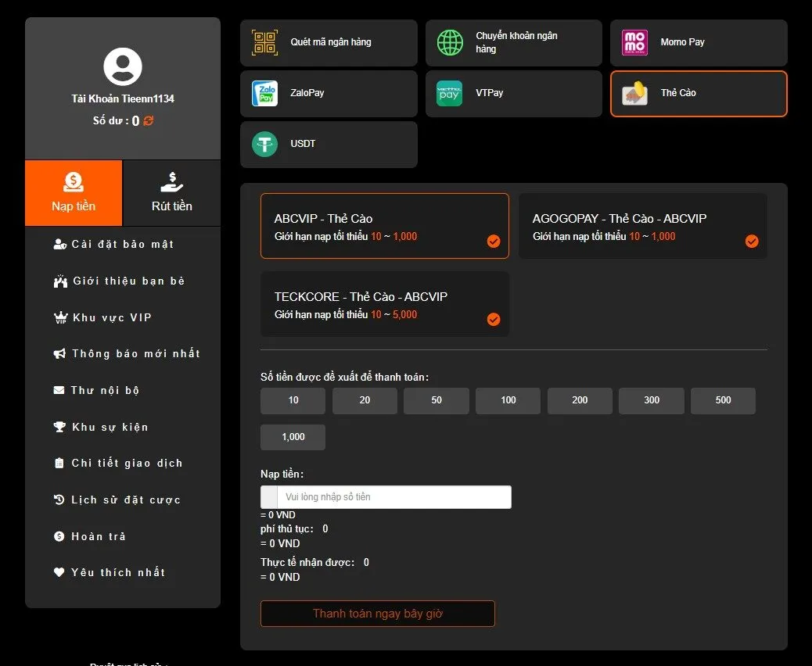Select the Thẻ Cào payment method
This screenshot has height=666, width=812.
[x=699, y=94]
